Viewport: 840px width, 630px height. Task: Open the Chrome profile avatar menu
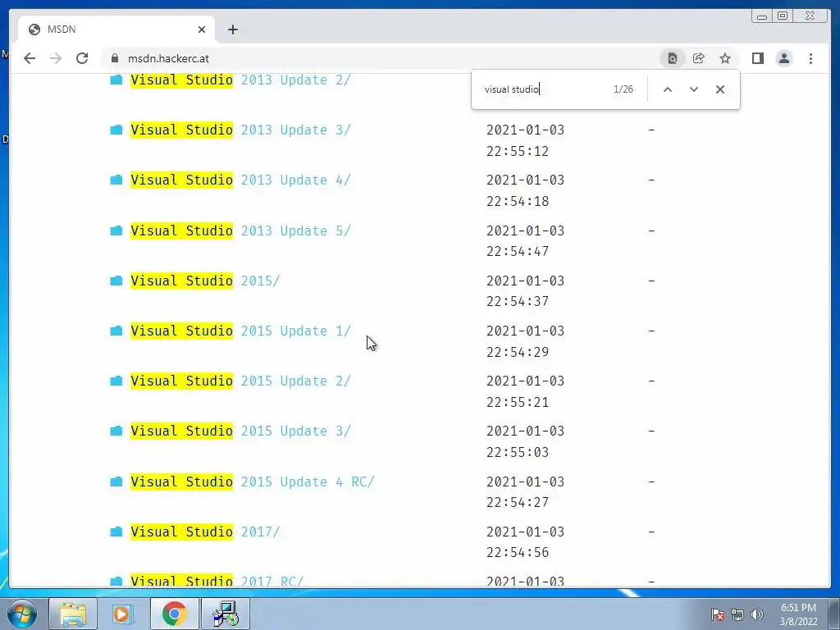(783, 58)
